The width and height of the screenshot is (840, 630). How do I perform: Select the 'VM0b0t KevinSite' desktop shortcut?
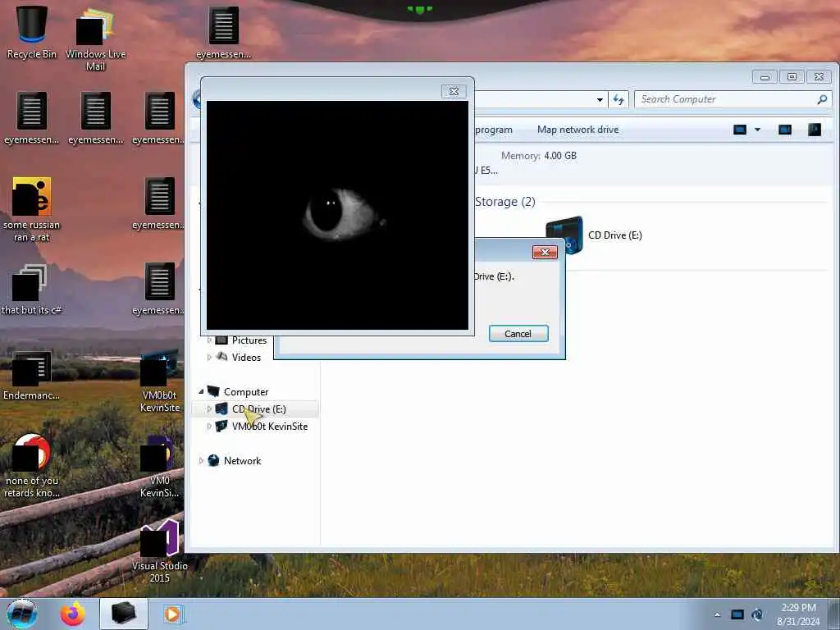(x=160, y=381)
